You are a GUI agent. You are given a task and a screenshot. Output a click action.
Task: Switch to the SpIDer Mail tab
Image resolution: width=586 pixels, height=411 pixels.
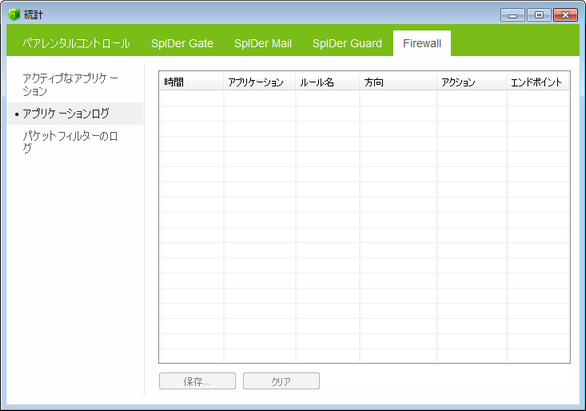tap(263, 43)
